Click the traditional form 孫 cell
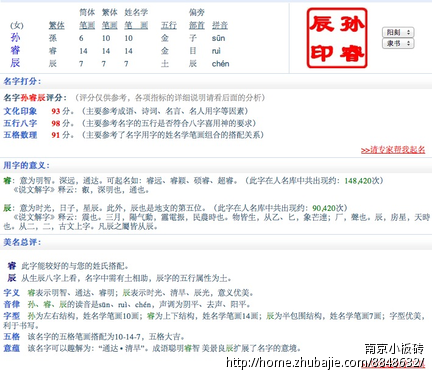The height and width of the screenshot is (370, 432). pyautogui.click(x=53, y=38)
